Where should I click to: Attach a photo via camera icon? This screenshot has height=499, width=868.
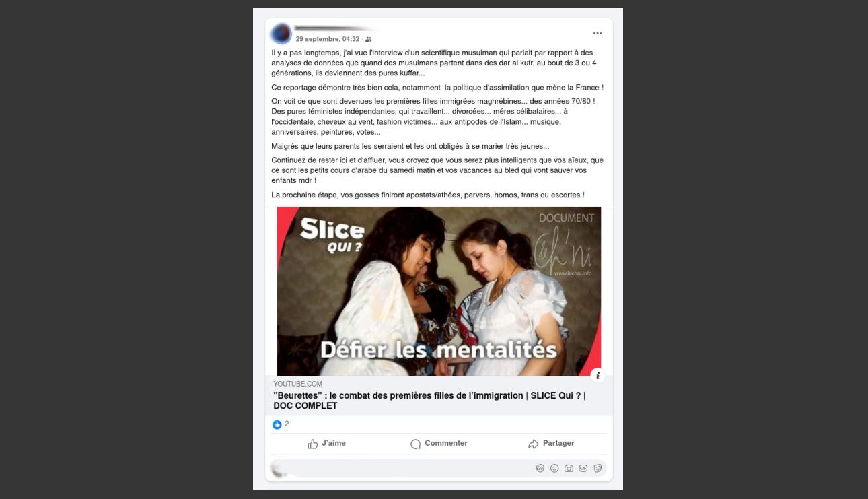[569, 469]
